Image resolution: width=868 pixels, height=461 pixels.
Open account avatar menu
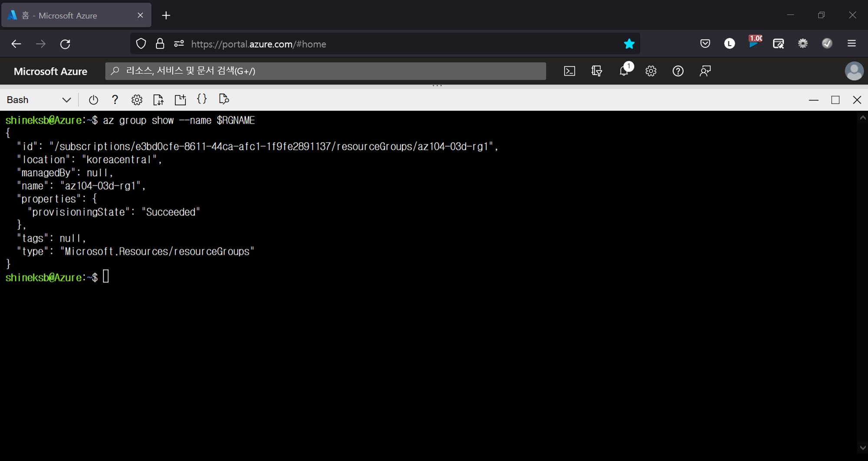coord(854,71)
